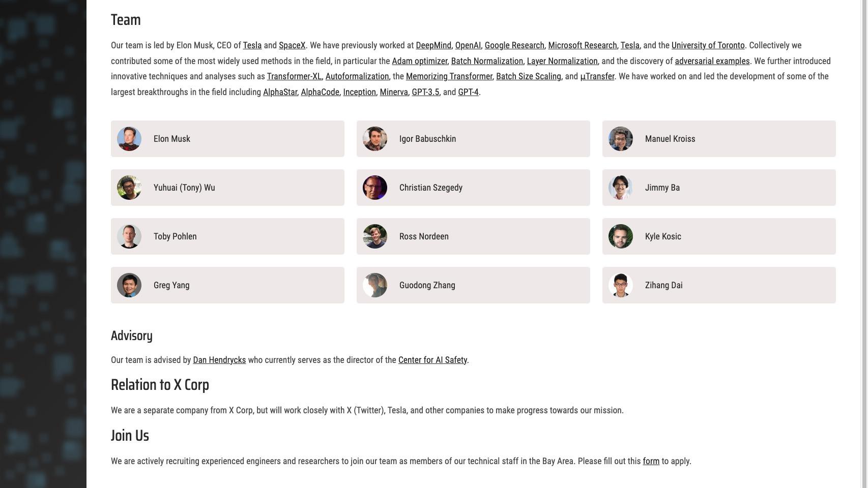Click the Dan Hendrycks advisor link

point(219,360)
